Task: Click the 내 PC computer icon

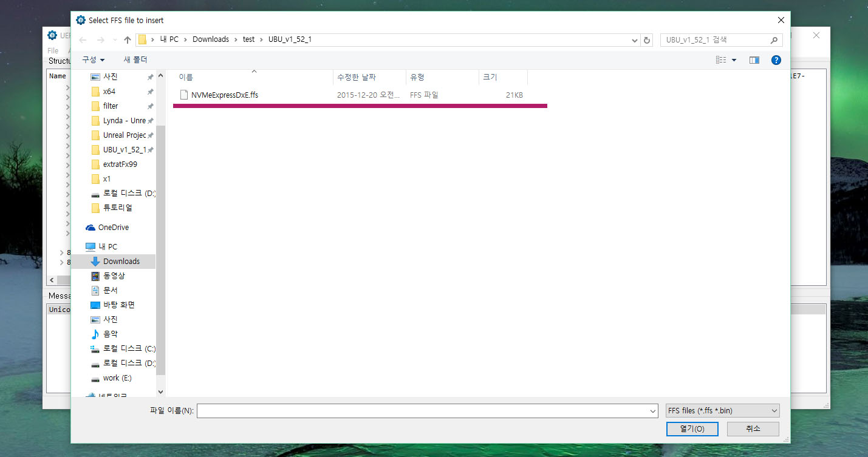Action: click(91, 246)
